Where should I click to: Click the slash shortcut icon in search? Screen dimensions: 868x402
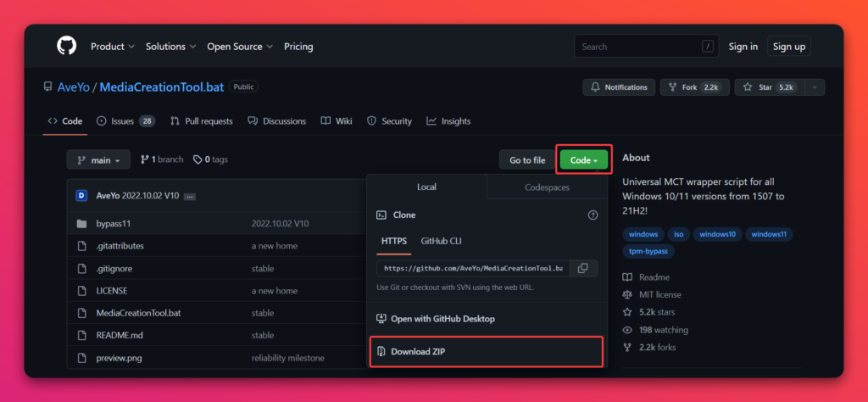(708, 47)
